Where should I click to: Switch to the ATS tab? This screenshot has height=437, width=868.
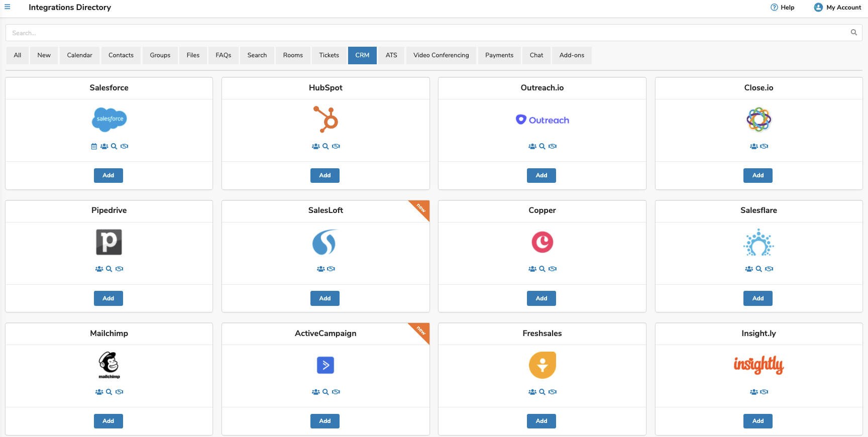[x=391, y=55]
